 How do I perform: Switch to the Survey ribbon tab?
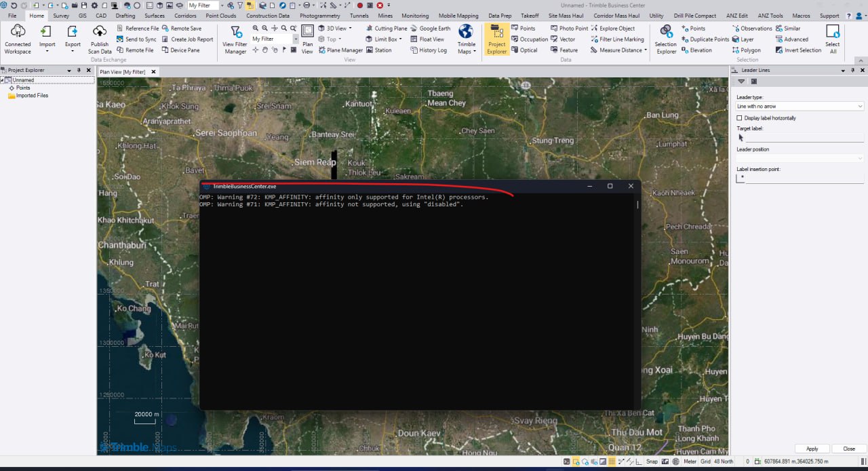[x=61, y=16]
